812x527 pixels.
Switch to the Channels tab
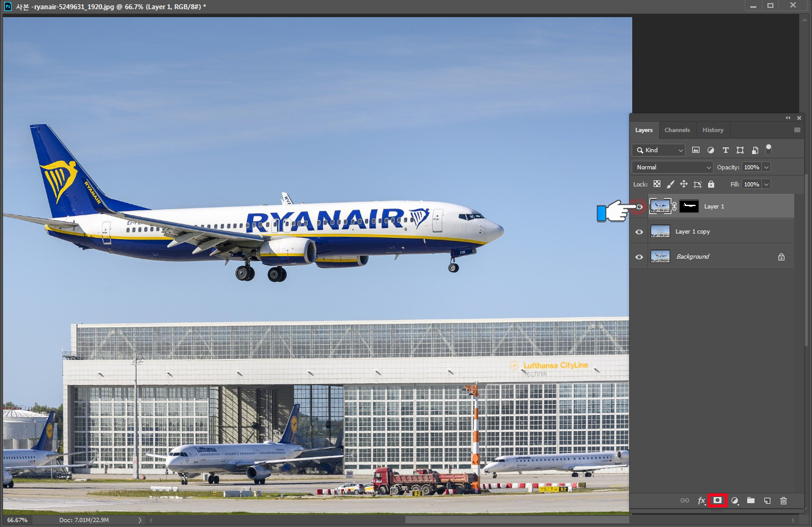677,130
